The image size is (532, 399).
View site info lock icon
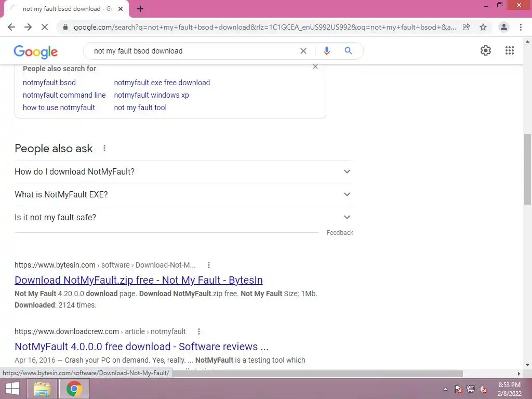click(65, 27)
